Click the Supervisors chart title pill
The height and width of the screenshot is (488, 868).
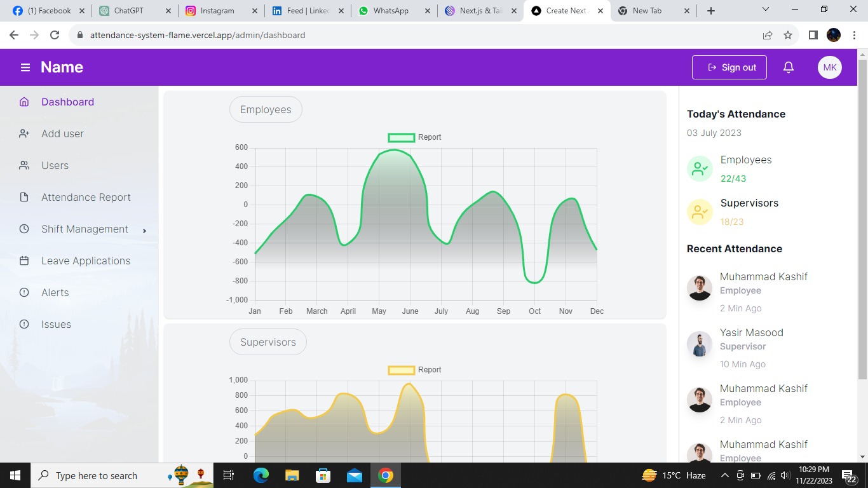(x=268, y=342)
